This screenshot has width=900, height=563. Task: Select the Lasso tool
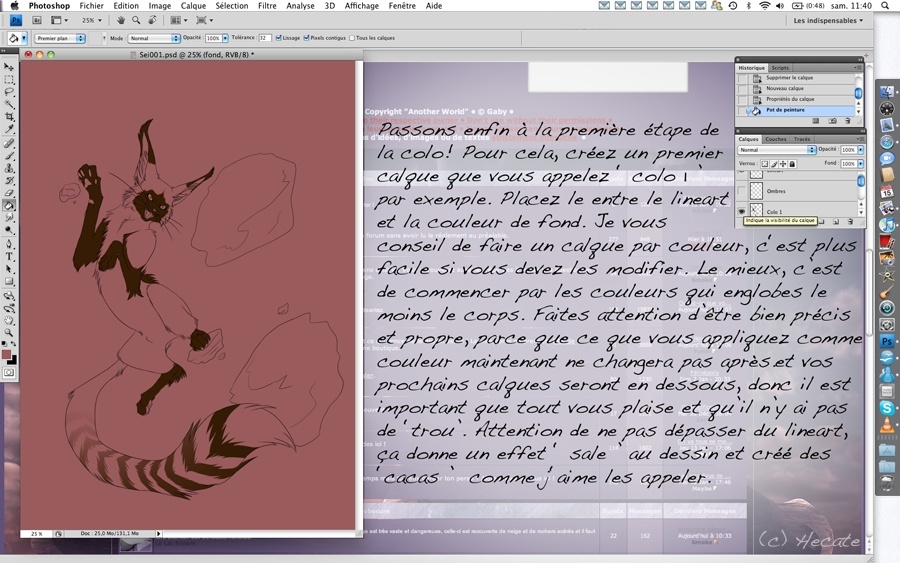point(9,92)
